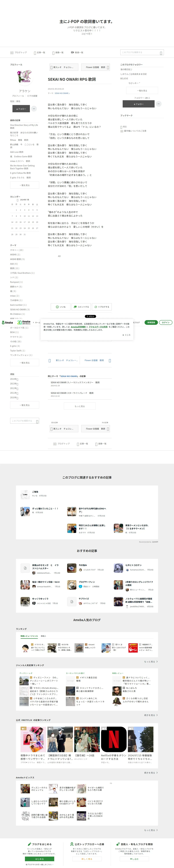Viewport: 174px width, 868px height.
Task: Open follower blog BELIEVE
Action: click(124, 79)
